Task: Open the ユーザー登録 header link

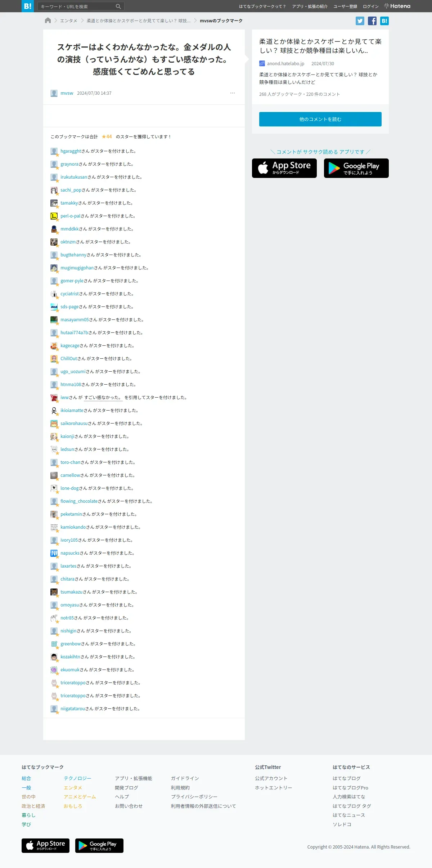Action: [x=345, y=6]
